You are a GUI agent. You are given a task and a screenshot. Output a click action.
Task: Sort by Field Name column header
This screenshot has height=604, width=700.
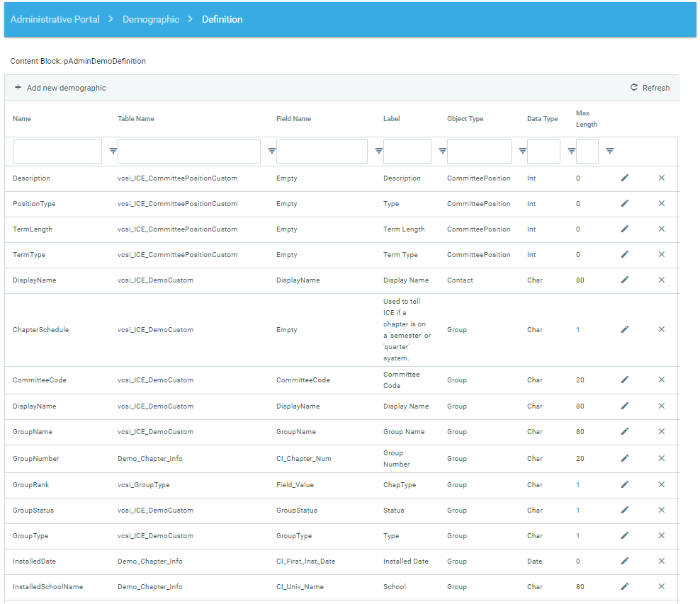point(293,119)
